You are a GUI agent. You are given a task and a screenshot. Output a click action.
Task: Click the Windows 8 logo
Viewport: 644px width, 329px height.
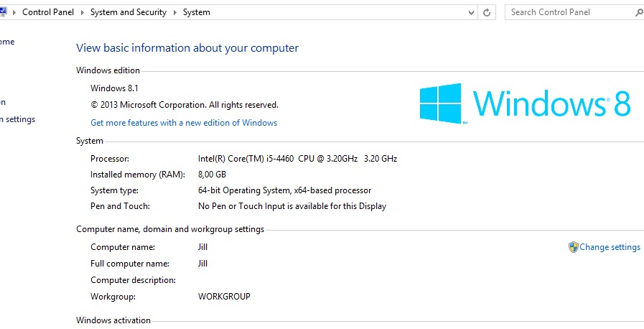525,103
